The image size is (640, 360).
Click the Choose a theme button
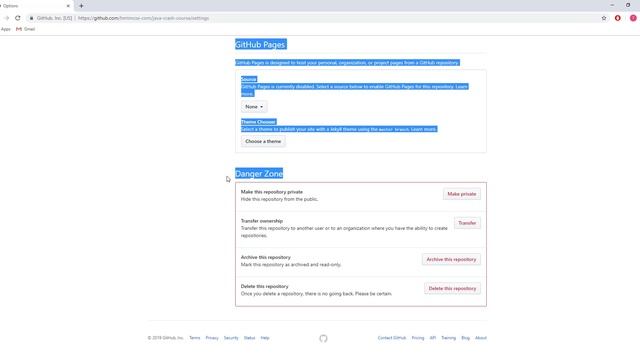[x=263, y=141]
